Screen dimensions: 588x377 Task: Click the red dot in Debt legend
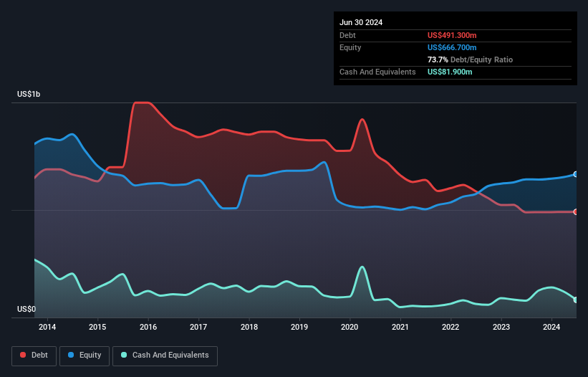click(23, 355)
